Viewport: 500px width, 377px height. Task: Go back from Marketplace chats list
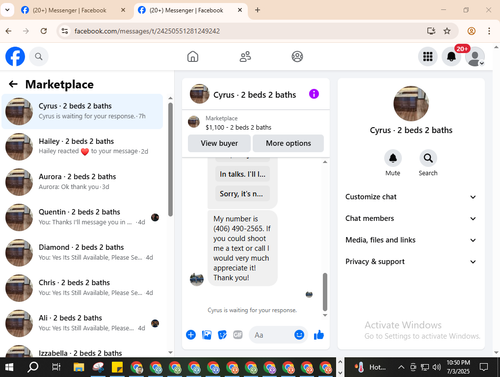point(13,84)
